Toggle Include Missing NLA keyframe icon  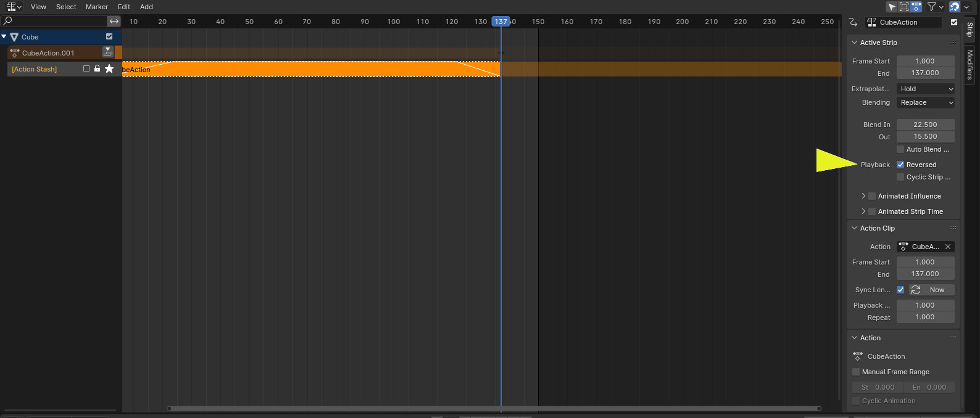tap(916, 7)
